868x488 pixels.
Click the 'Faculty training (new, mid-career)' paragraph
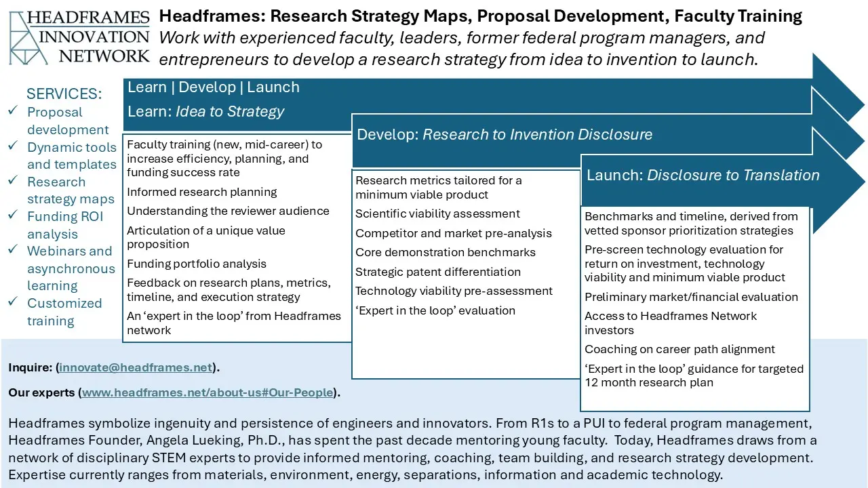224,159
